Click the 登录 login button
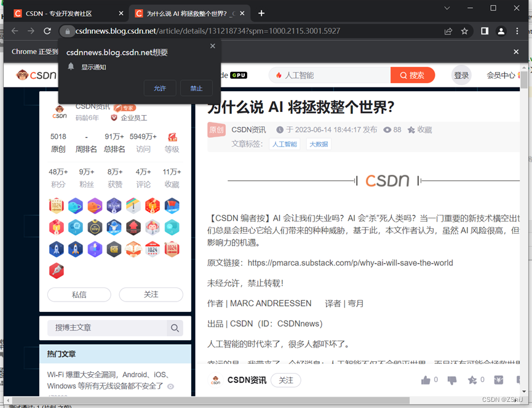532x408 pixels. pyautogui.click(x=461, y=75)
